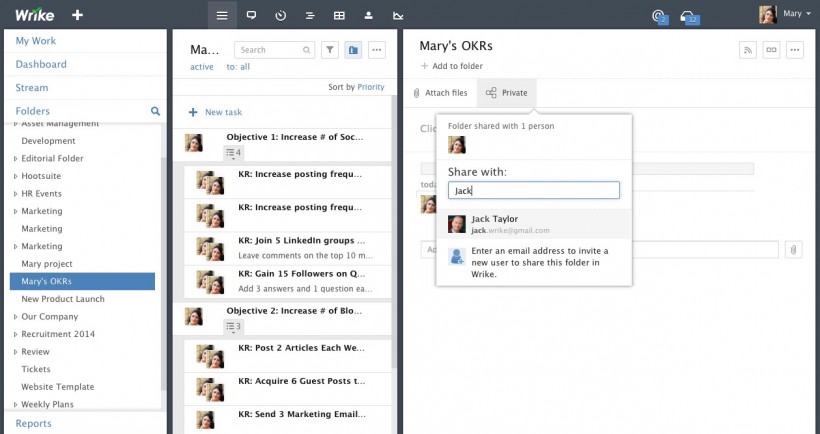
Task: Expand the Review folder node
Action: pos(16,352)
